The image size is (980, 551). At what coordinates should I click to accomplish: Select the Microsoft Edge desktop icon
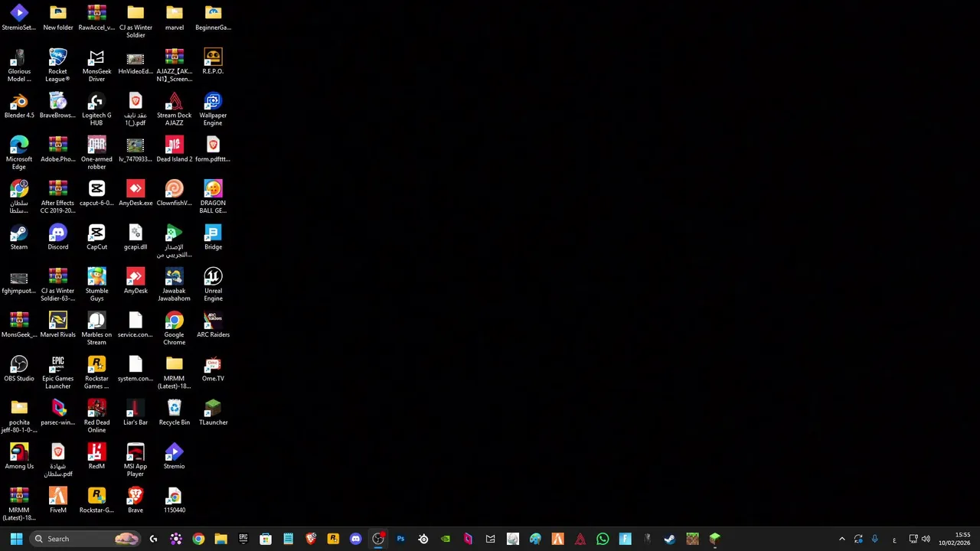[x=19, y=153]
